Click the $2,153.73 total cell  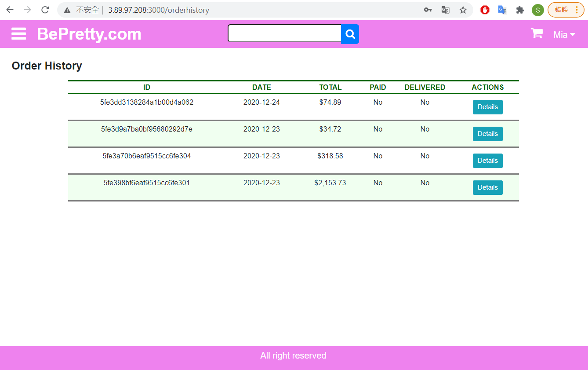pos(330,183)
